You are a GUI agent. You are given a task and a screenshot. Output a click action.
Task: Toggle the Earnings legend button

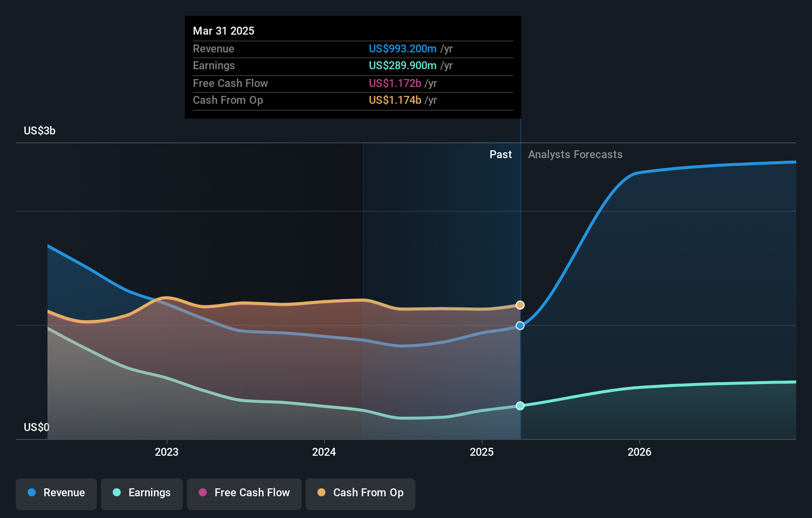pyautogui.click(x=142, y=494)
